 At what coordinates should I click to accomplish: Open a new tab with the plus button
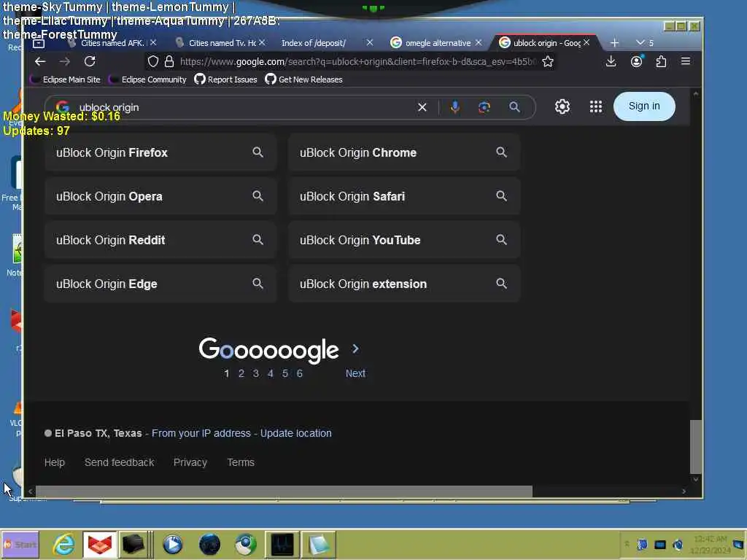click(x=614, y=43)
